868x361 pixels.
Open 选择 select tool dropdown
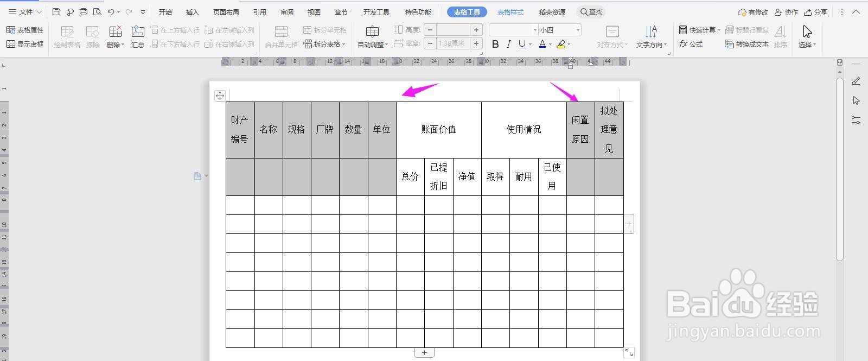pos(807,37)
